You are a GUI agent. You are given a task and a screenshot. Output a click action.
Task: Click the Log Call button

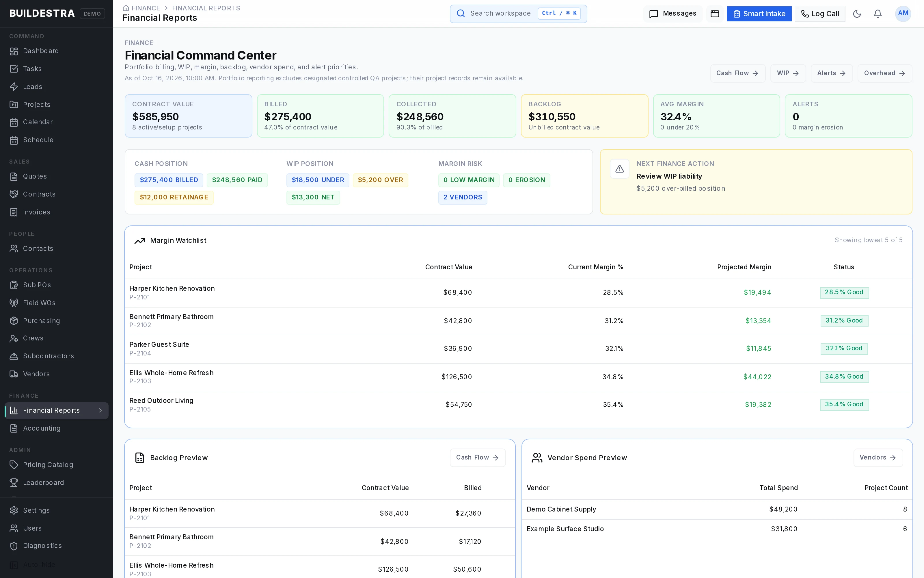pyautogui.click(x=820, y=14)
